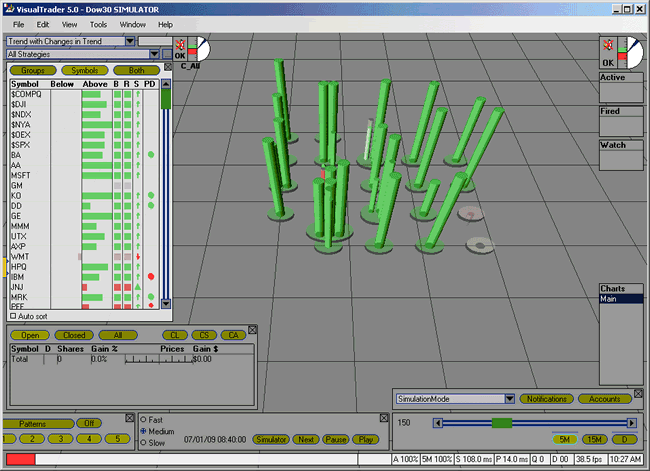Select the 15M timeframe button
The image size is (650, 471).
[594, 439]
